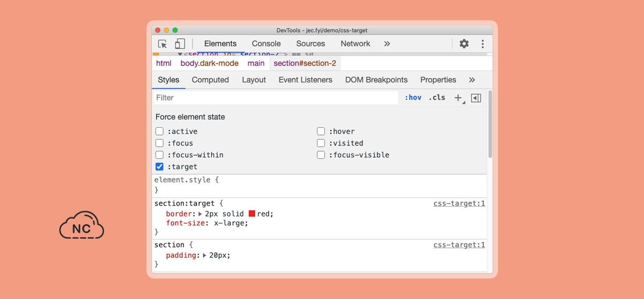This screenshot has width=644, height=299.
Task: Toggle the computed styles sidebar icon
Action: pyautogui.click(x=476, y=97)
